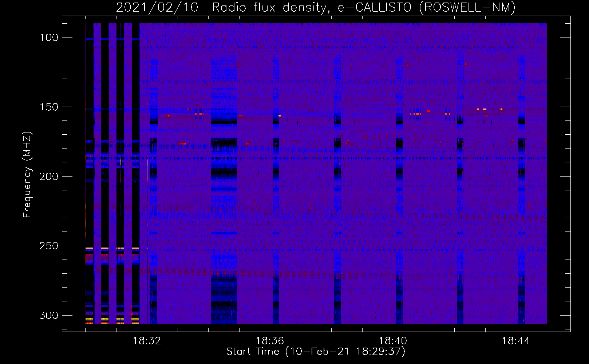Click the date 2021/02/10 in title
Viewport: 589px width, 364px height.
tap(157, 7)
